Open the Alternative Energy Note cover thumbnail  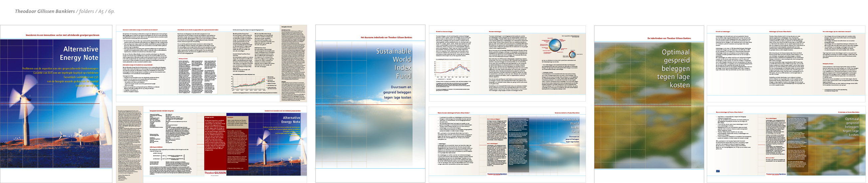(x=56, y=104)
